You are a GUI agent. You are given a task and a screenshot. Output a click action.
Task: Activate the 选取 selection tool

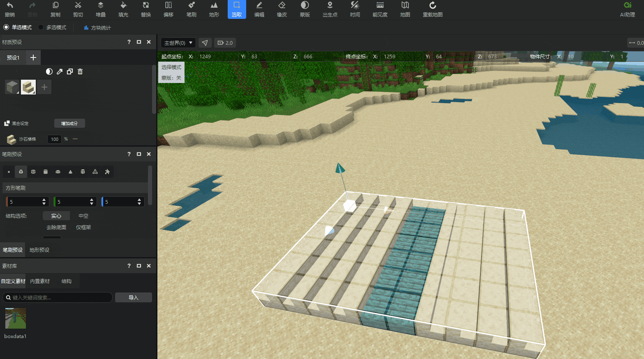tap(237, 9)
